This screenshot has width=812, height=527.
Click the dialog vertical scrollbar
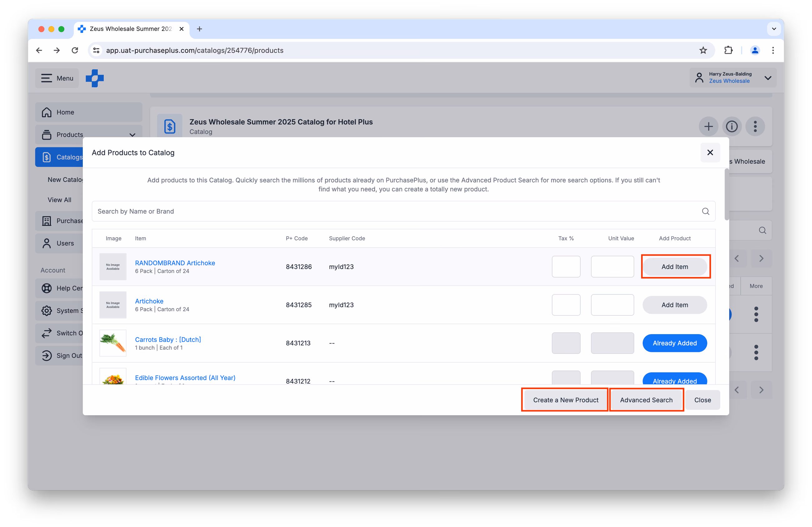coord(727,195)
